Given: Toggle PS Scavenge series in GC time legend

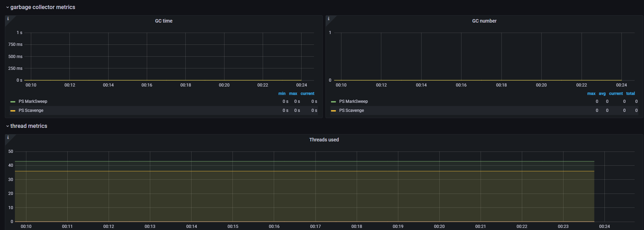Looking at the screenshot, I should pos(31,110).
